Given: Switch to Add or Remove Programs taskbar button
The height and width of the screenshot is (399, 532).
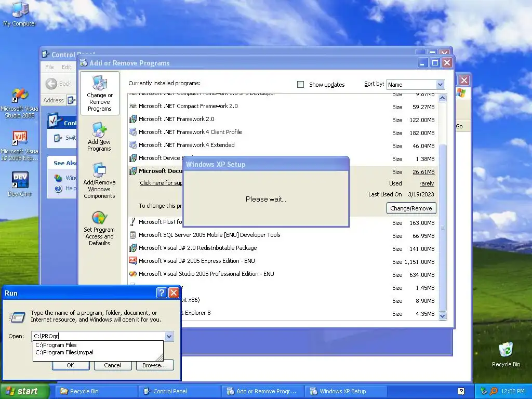Looking at the screenshot, I should 262,391.
